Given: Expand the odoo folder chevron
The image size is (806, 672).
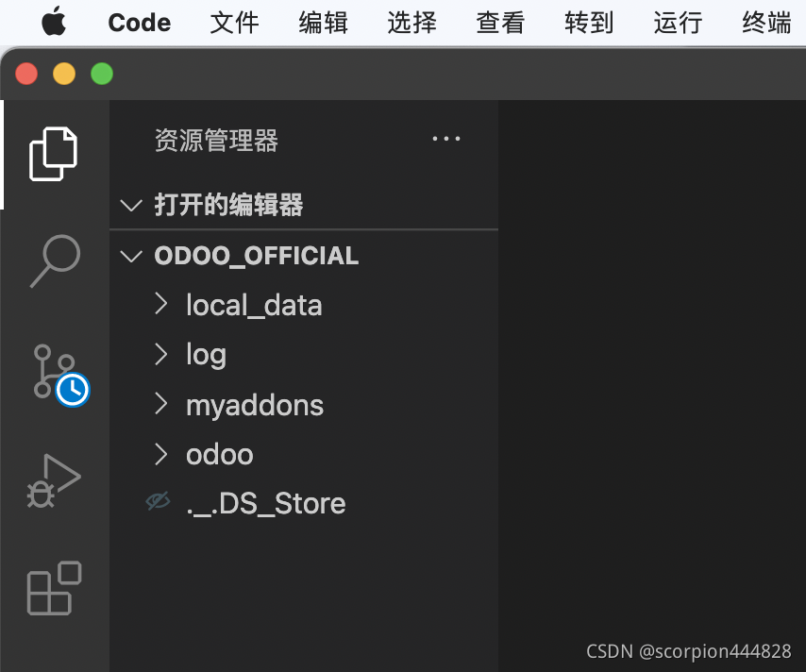Looking at the screenshot, I should pyautogui.click(x=160, y=455).
